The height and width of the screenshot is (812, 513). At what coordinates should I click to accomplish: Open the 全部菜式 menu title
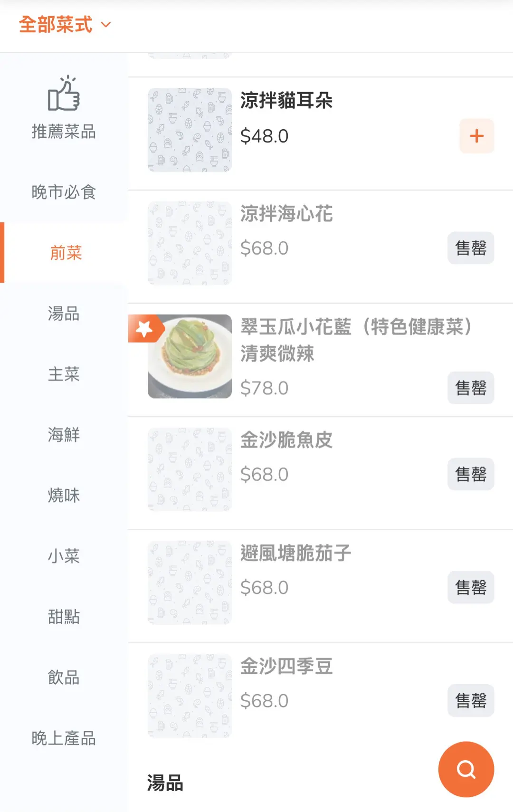click(56, 25)
